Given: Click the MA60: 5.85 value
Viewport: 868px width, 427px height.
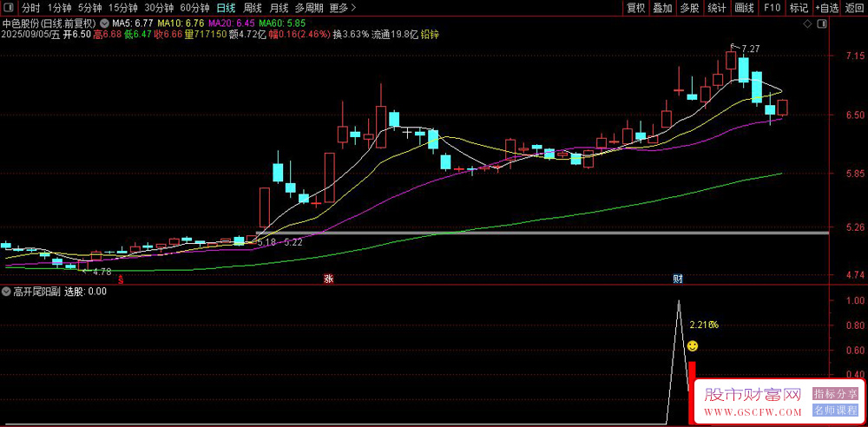Looking at the screenshot, I should (x=282, y=23).
